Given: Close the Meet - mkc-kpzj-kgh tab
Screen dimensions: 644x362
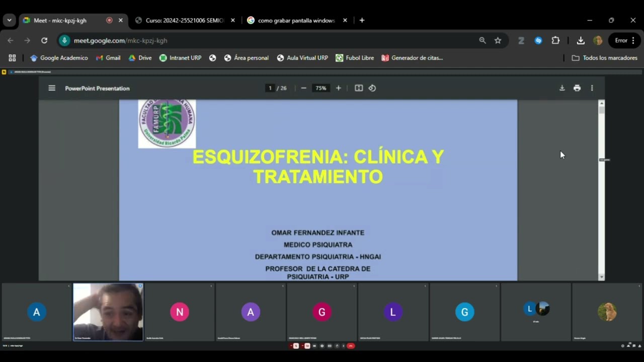Looking at the screenshot, I should 121,21.
